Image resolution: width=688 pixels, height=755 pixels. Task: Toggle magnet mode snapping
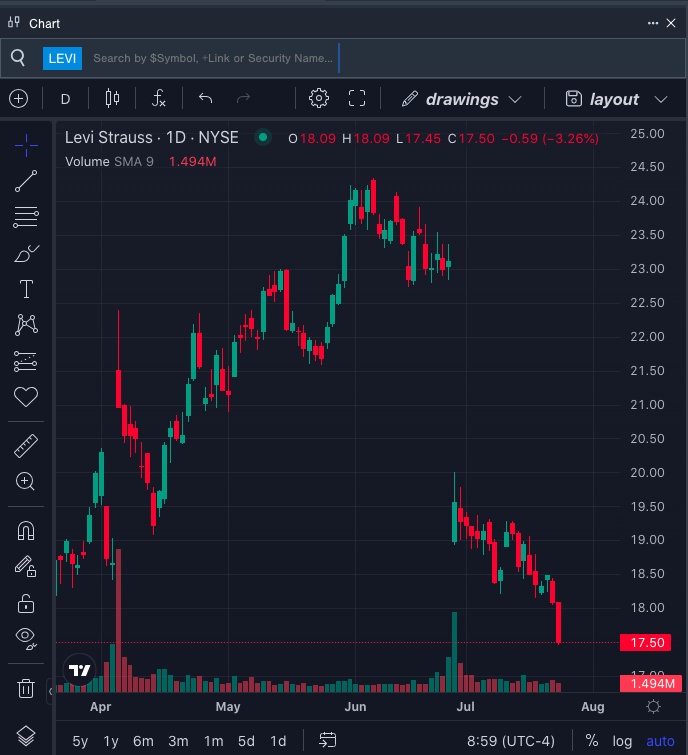tap(26, 531)
